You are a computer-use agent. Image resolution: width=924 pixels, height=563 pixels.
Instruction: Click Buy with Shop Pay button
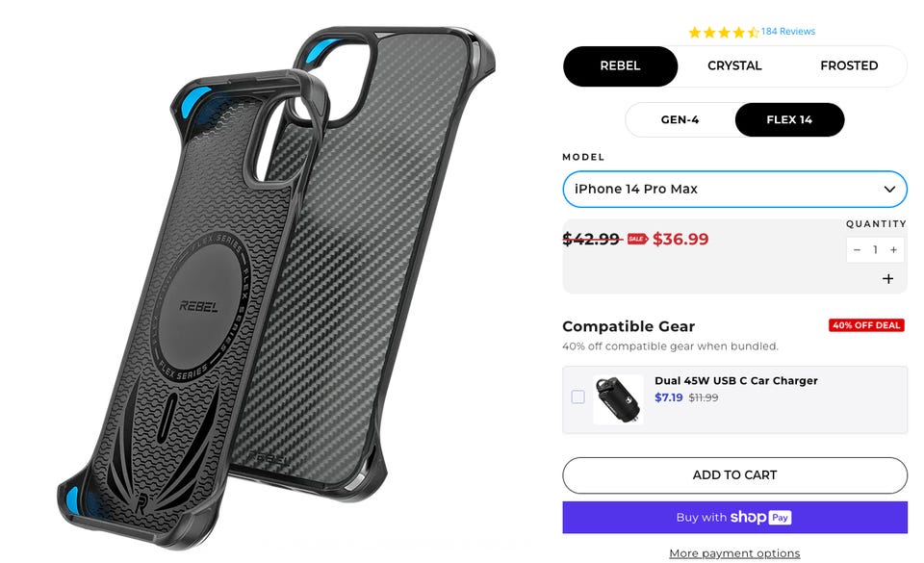(x=734, y=517)
